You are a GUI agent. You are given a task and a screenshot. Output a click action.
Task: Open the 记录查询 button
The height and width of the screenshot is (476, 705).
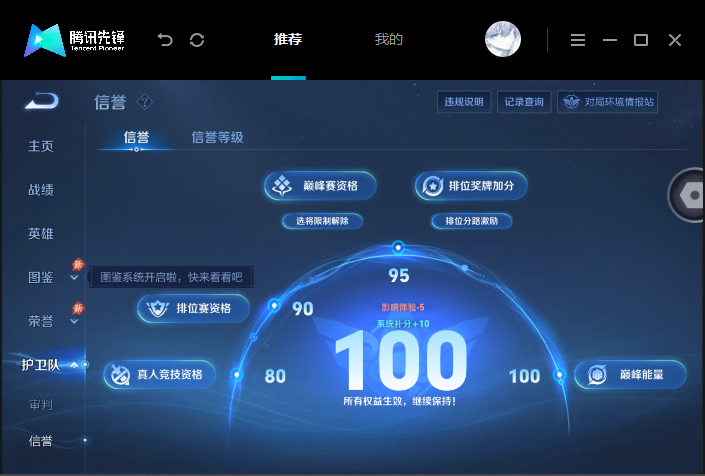524,102
